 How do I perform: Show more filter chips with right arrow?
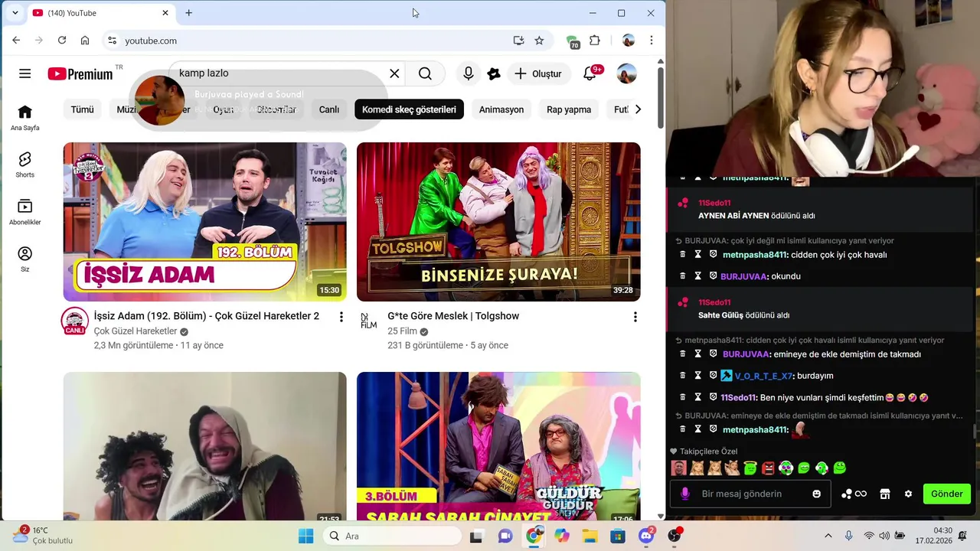(x=638, y=109)
